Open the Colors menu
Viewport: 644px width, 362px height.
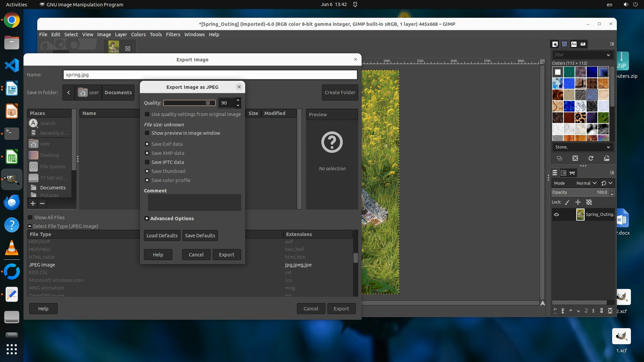coord(138,35)
